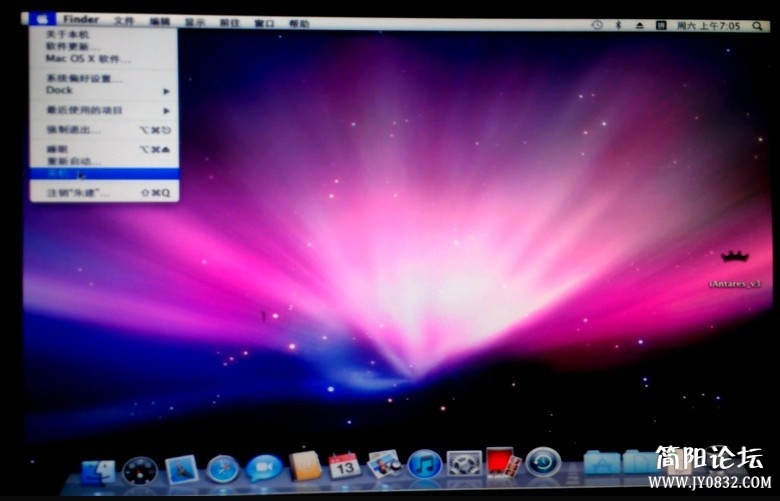Open Finder from the Dock

point(98,472)
